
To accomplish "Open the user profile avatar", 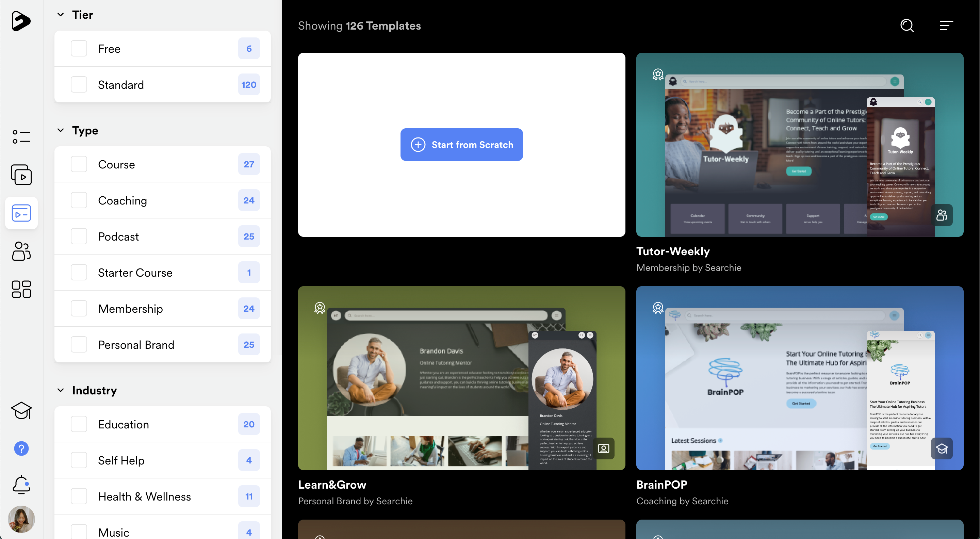I will (21, 519).
